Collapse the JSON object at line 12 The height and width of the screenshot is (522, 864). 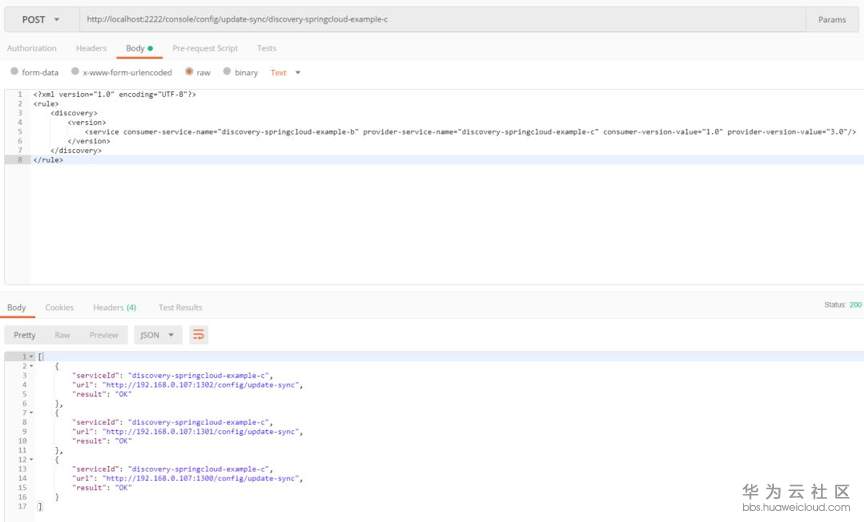(31, 460)
